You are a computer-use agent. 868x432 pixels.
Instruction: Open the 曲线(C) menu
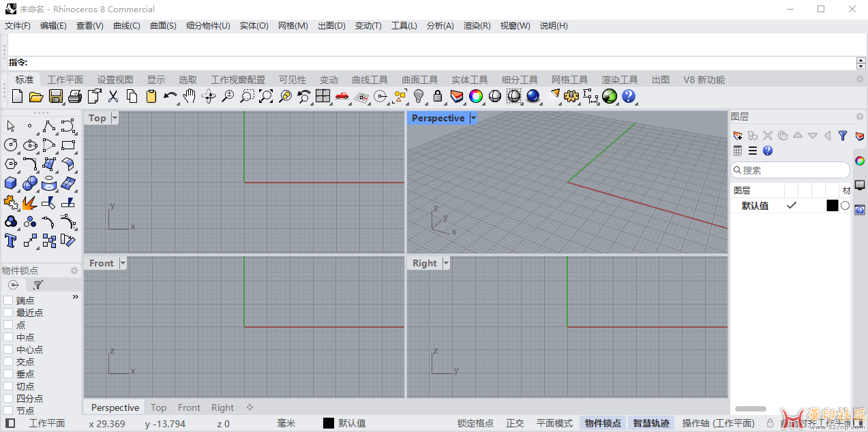(126, 26)
